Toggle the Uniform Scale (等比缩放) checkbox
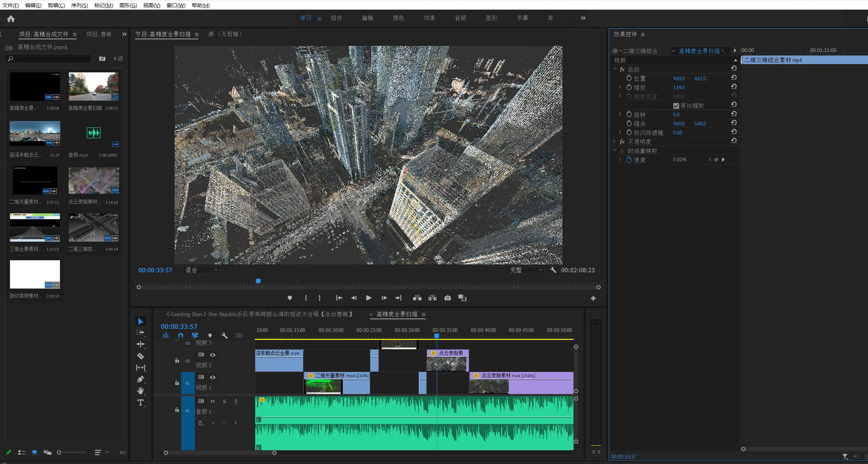Image resolution: width=868 pixels, height=464 pixels. [x=676, y=106]
